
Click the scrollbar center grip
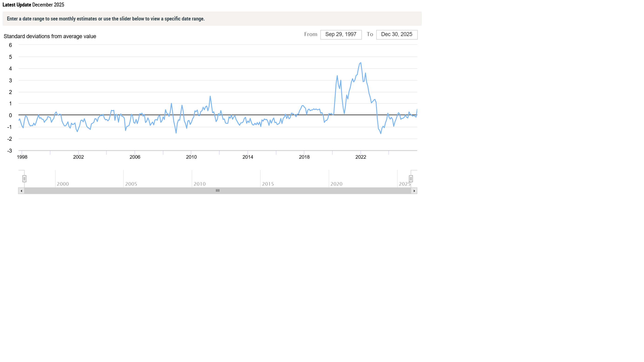pyautogui.click(x=218, y=191)
